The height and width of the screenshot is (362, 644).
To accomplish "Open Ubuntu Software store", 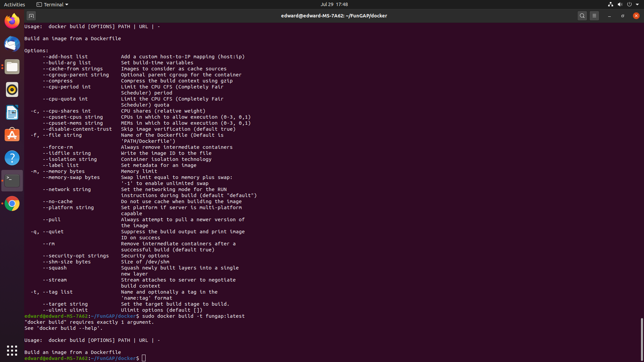I will coord(12,135).
